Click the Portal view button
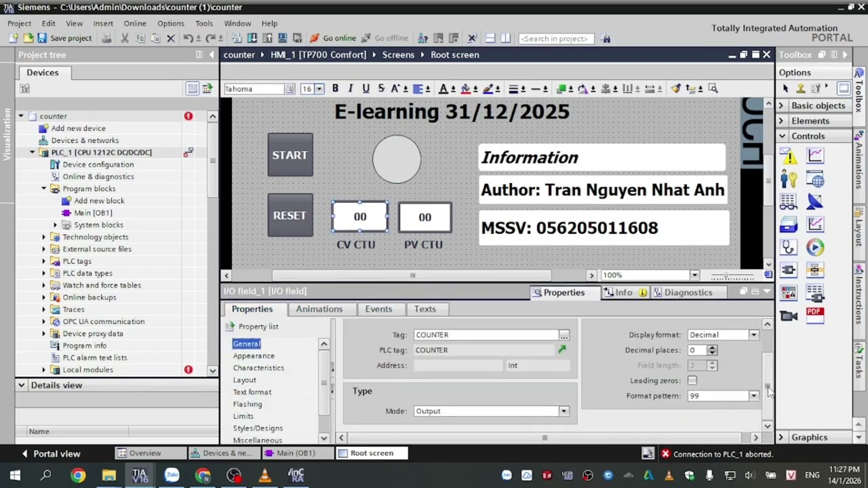Viewport: 868px width, 488px height. point(50,453)
